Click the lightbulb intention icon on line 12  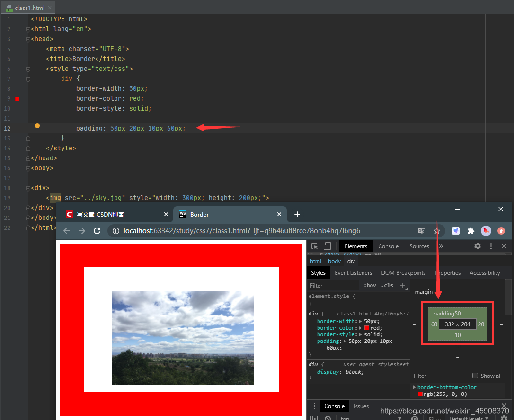[37, 127]
